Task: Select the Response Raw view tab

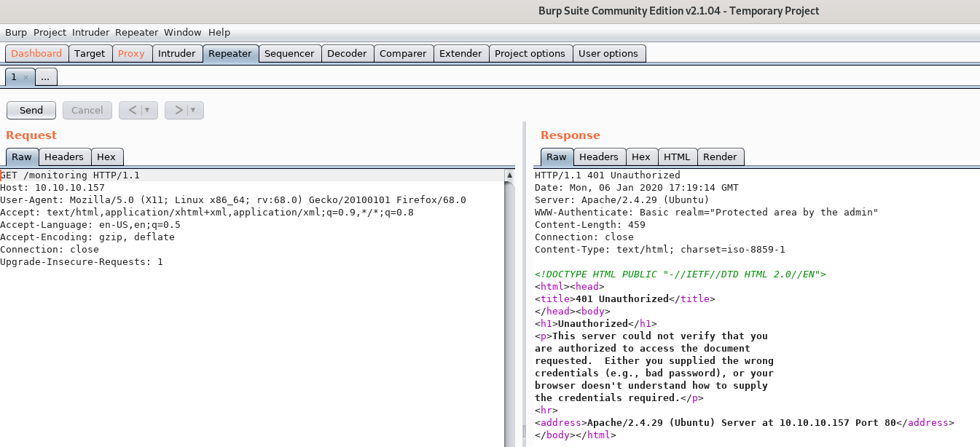Action: pyautogui.click(x=557, y=157)
